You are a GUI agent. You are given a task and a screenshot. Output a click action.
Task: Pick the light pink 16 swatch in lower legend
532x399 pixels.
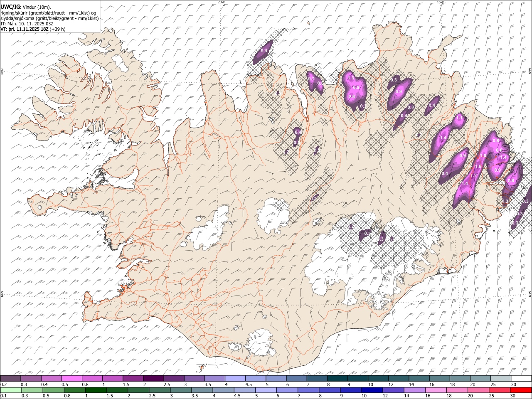[x=436, y=390]
